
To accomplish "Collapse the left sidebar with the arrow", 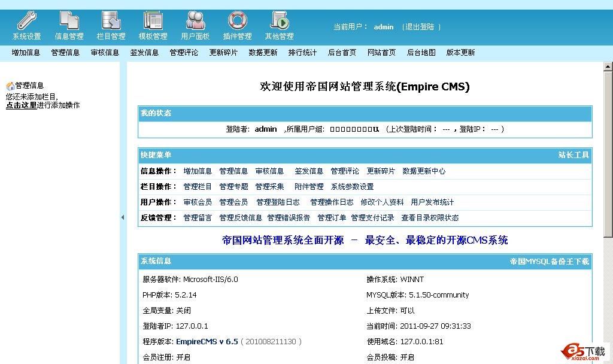I will point(123,217).
